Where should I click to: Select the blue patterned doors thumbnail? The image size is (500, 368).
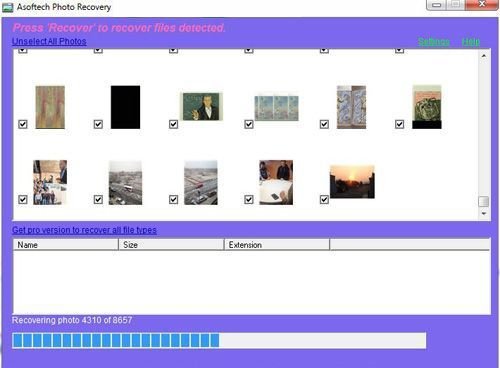[351, 107]
